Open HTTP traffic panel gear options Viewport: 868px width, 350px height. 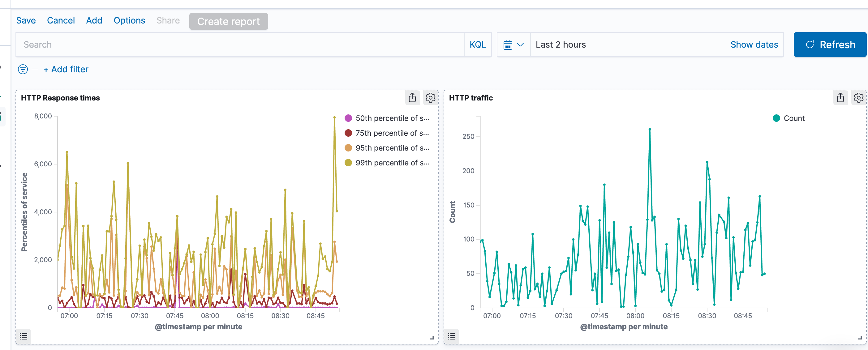[859, 98]
